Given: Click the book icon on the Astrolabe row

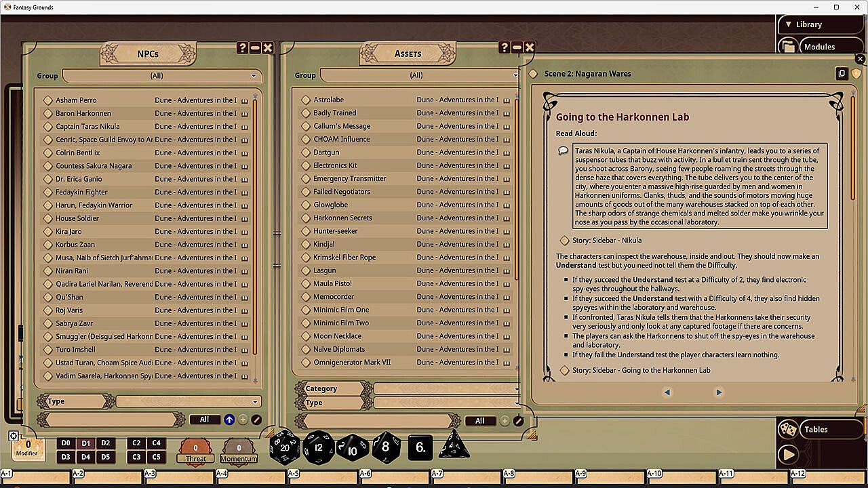Looking at the screenshot, I should (x=506, y=100).
